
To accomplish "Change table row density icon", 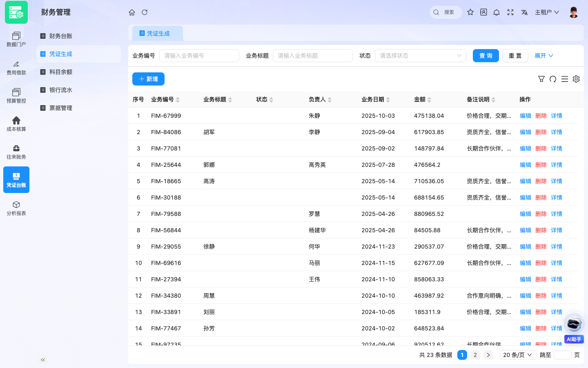I will pyautogui.click(x=565, y=79).
